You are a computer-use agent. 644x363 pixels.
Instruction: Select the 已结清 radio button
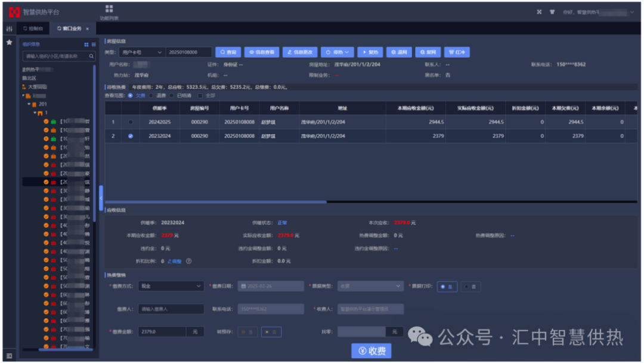(x=172, y=96)
